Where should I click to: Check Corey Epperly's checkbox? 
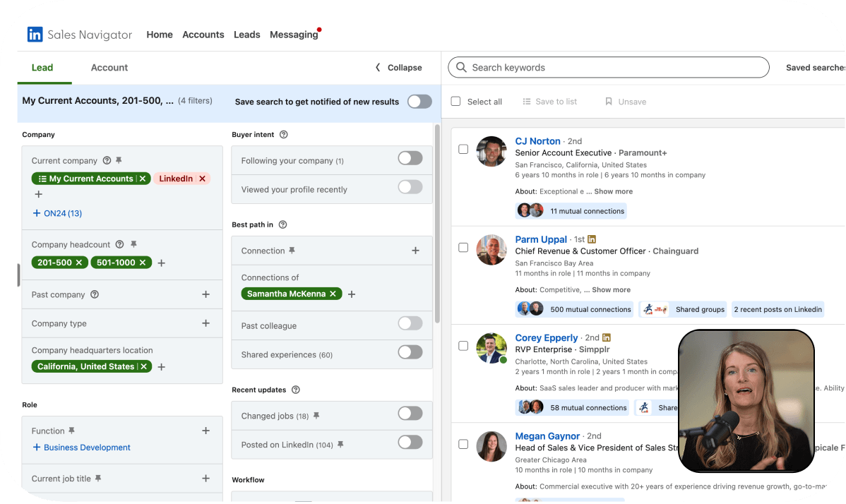463,346
